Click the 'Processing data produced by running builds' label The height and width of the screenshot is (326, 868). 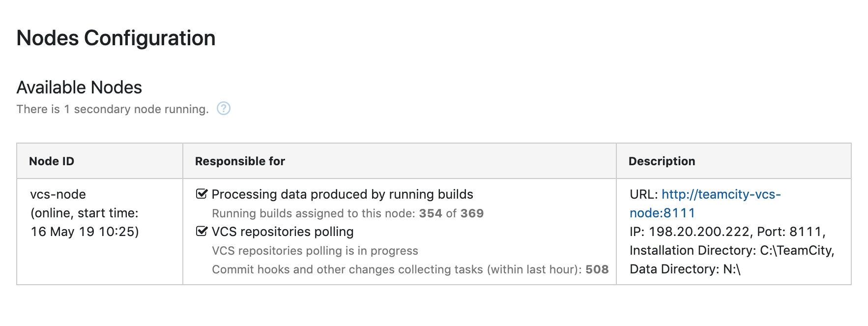click(x=342, y=194)
